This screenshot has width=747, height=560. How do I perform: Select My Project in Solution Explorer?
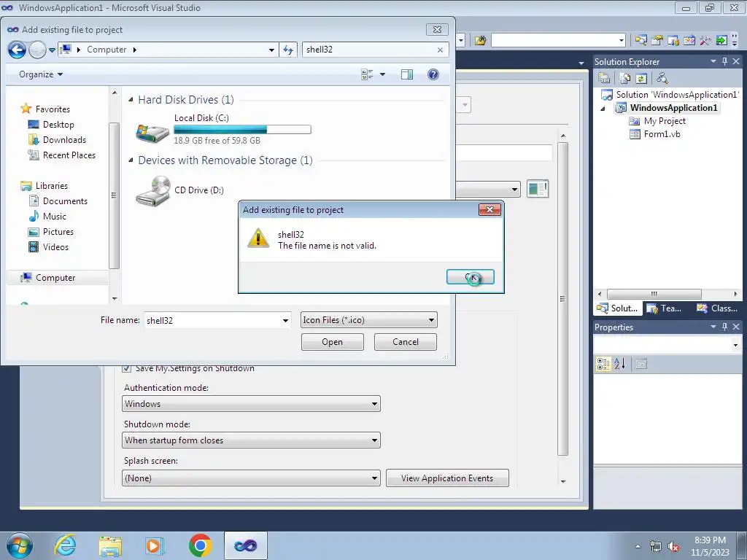(657, 121)
